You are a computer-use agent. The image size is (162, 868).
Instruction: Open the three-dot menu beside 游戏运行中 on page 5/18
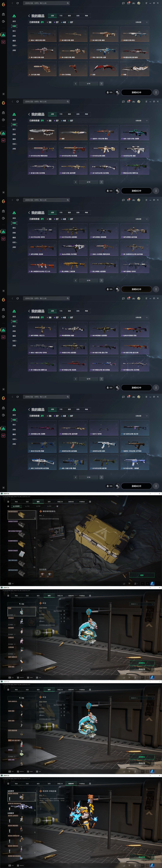[x=156, y=289]
